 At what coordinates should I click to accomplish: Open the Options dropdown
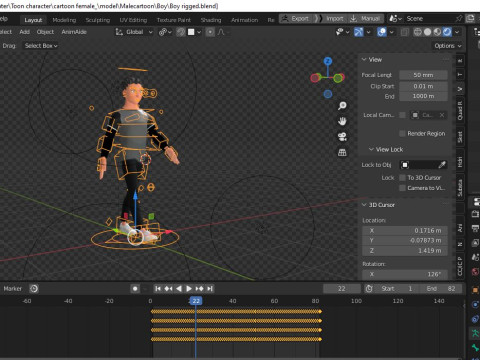pyautogui.click(x=448, y=46)
